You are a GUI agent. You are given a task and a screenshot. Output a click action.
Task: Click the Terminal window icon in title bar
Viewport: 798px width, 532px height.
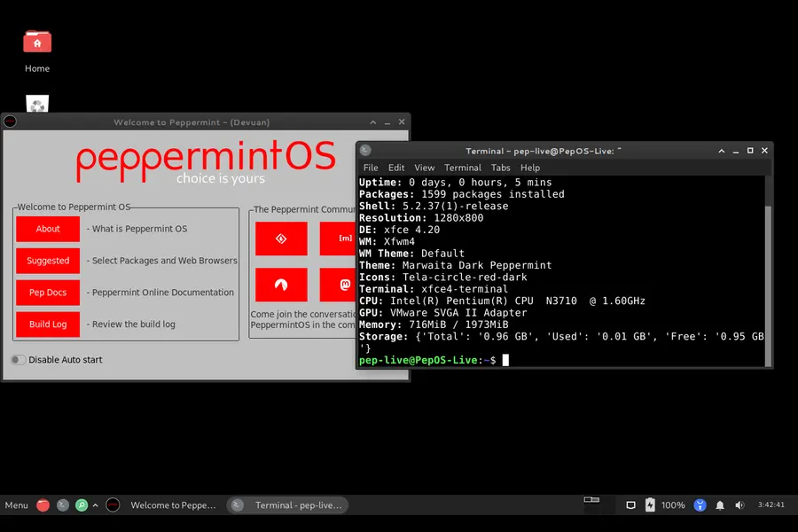(365, 150)
